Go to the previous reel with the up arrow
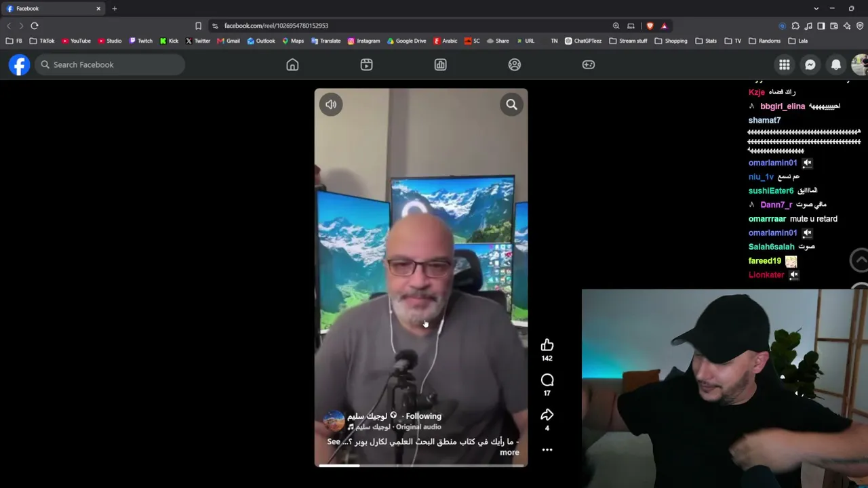Viewport: 868px width, 488px height. (x=859, y=260)
